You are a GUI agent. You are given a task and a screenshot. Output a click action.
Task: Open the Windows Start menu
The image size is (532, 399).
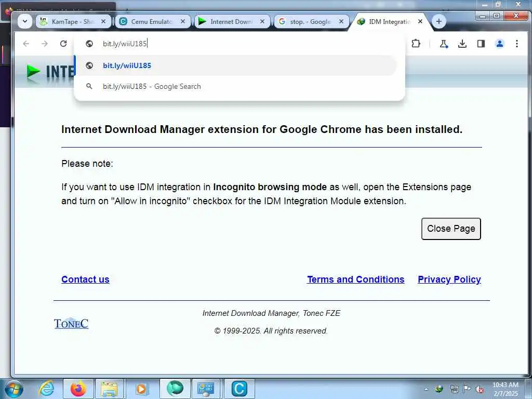click(14, 389)
